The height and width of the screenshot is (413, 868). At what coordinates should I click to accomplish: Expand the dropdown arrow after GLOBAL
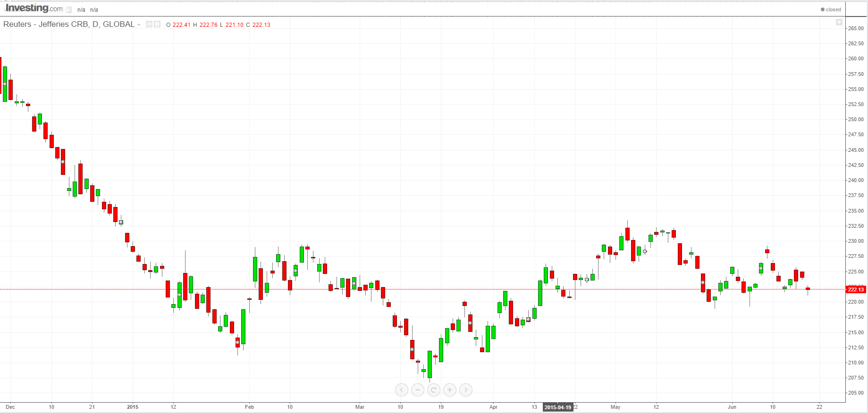click(x=139, y=25)
